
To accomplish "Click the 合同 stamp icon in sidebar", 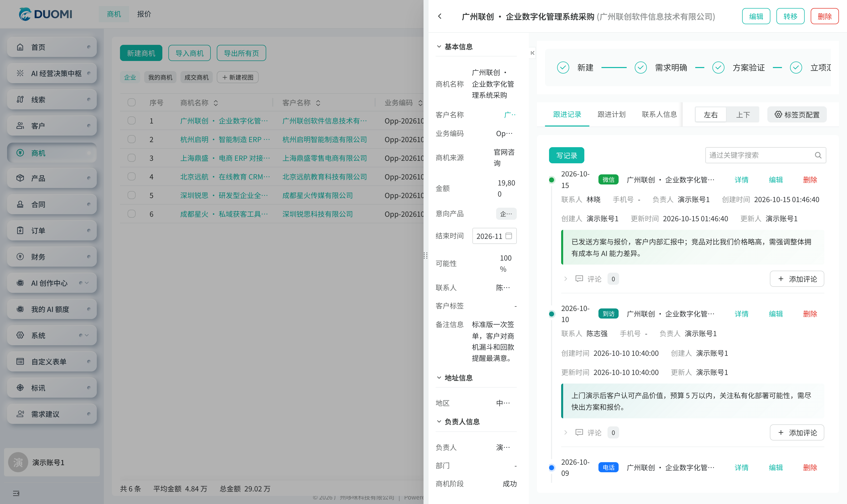I will [x=20, y=204].
